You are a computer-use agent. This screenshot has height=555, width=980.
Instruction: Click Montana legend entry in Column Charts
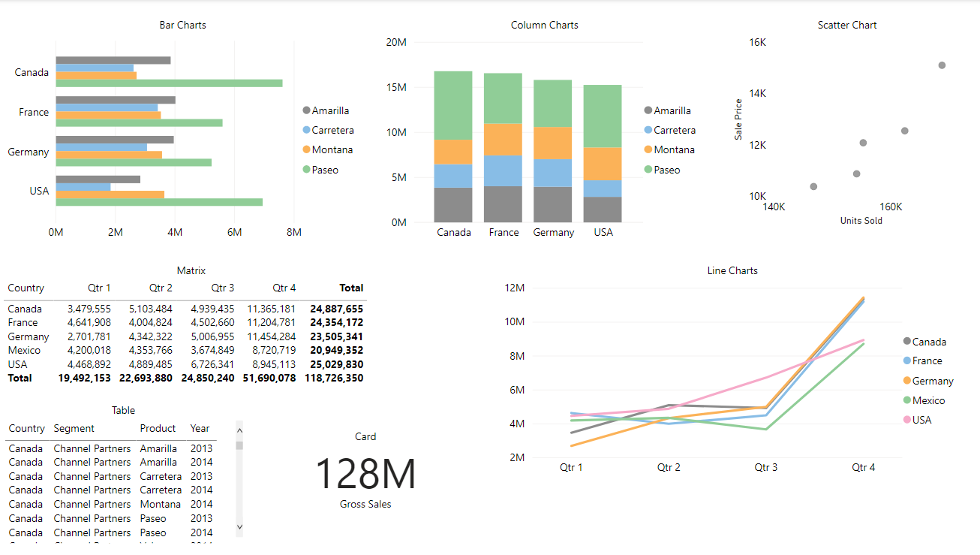(669, 149)
